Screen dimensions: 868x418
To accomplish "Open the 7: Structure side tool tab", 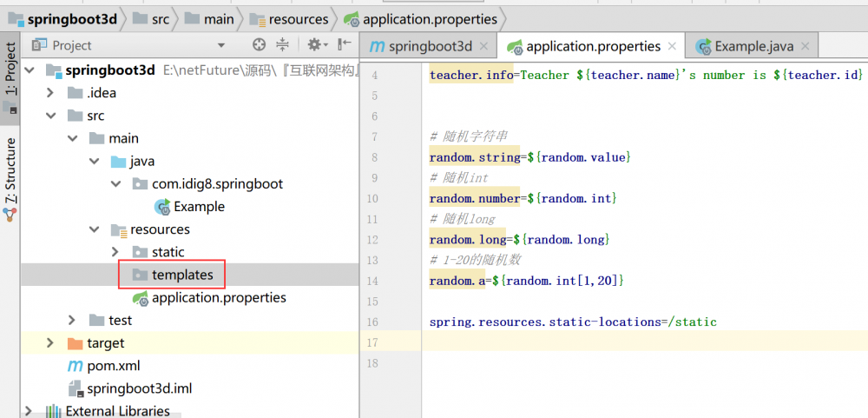I will [x=10, y=178].
